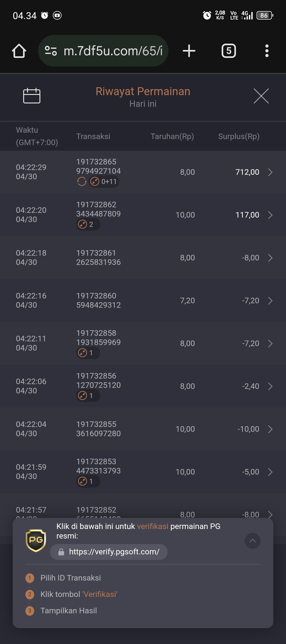Tap the orange verifikasi link text
Screen dimensions: 286x644
tap(153, 526)
